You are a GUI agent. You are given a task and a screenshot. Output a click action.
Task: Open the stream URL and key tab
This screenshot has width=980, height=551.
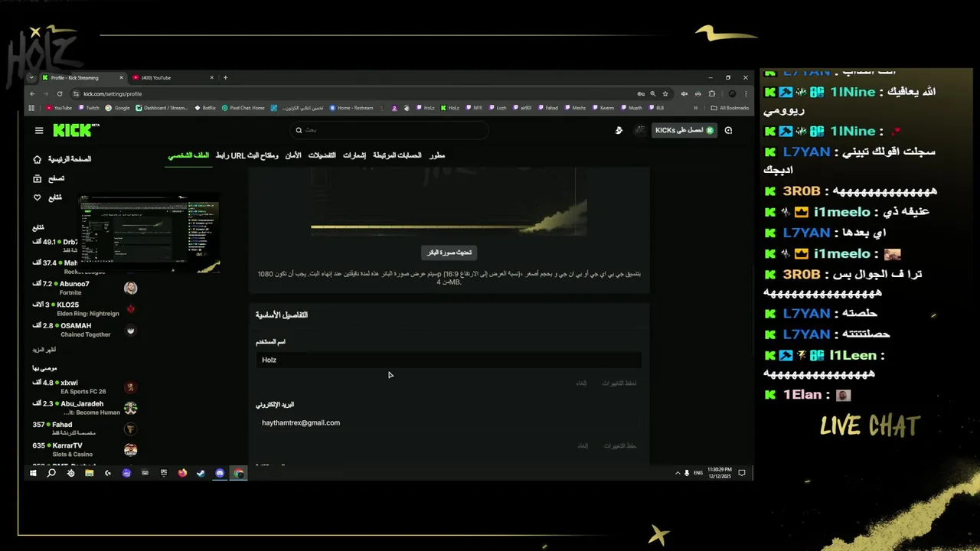tap(247, 155)
